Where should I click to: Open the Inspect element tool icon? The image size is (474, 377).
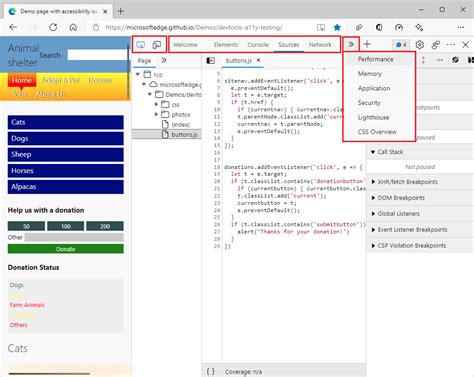141,45
